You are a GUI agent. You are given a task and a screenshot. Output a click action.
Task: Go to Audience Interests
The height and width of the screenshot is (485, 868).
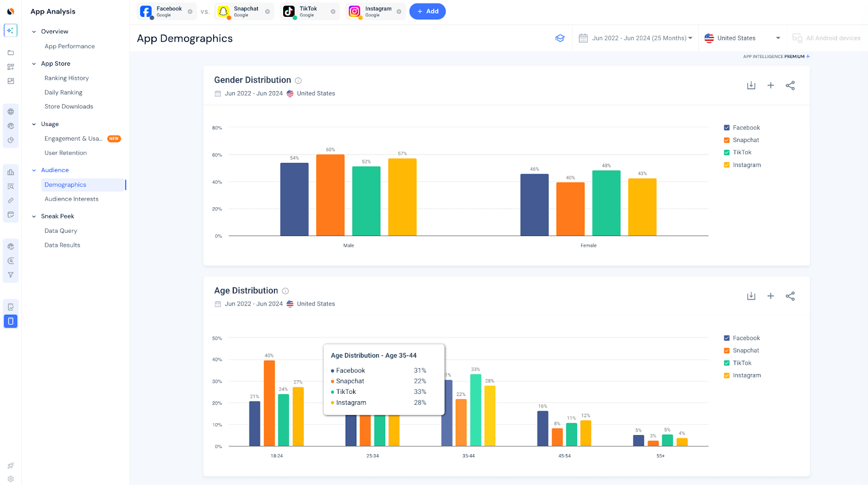(x=72, y=199)
